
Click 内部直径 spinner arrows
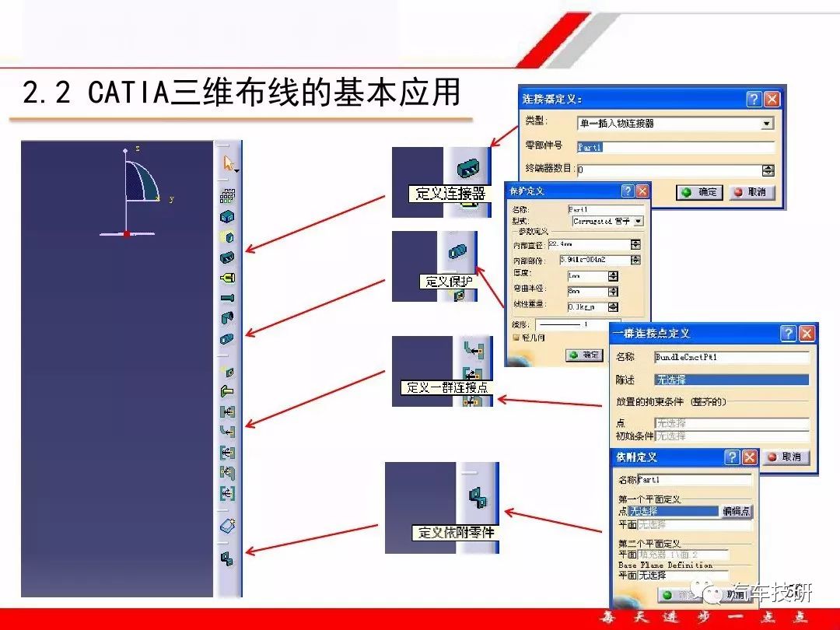tap(636, 245)
